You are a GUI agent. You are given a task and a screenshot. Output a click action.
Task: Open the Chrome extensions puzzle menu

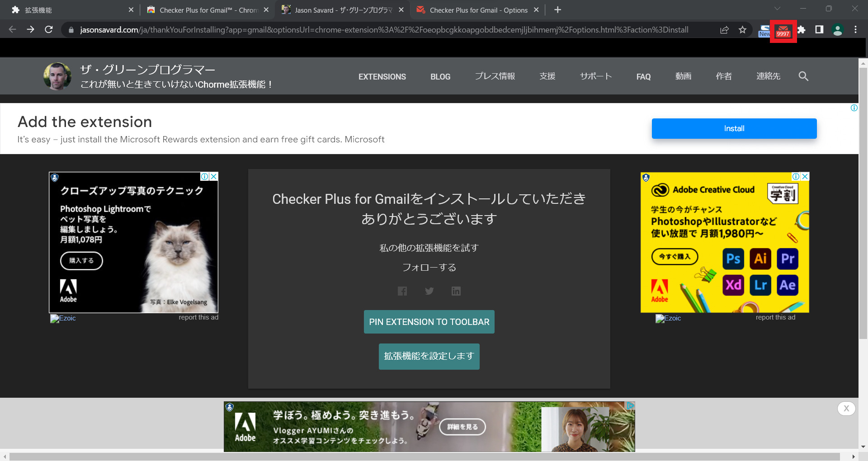(802, 30)
